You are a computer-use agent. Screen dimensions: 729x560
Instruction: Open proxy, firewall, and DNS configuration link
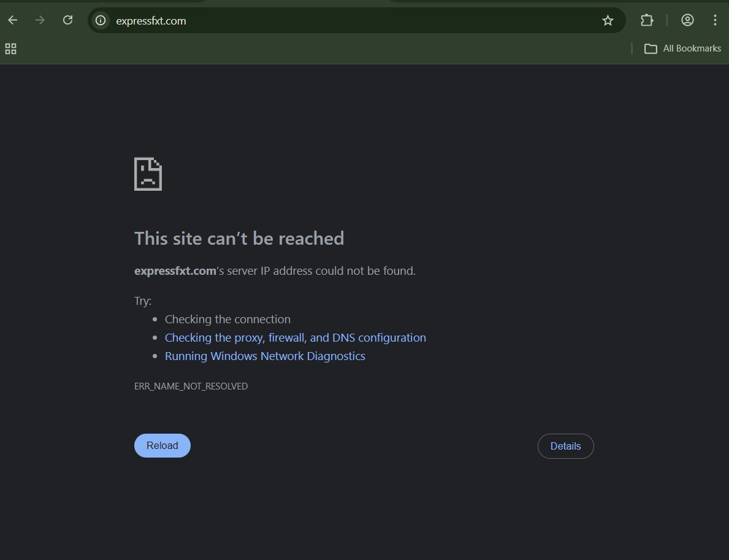pyautogui.click(x=295, y=338)
